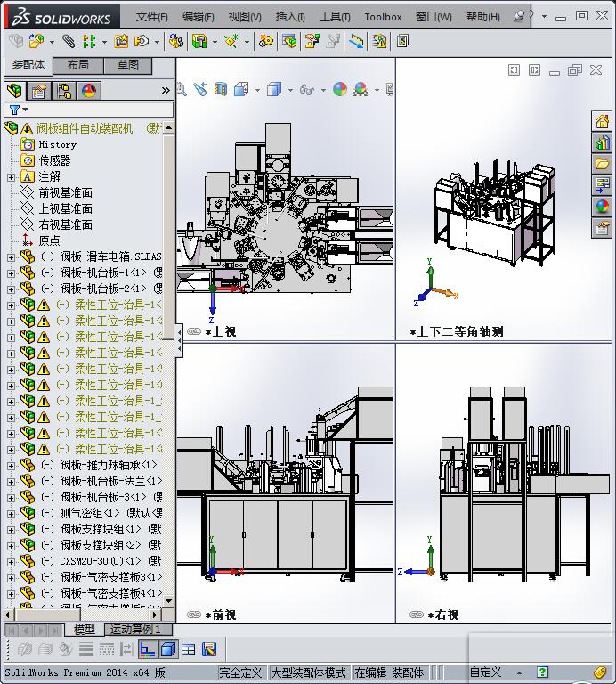Click the Edit Appearance color sphere icon
The width and height of the screenshot is (616, 684).
[x=340, y=90]
